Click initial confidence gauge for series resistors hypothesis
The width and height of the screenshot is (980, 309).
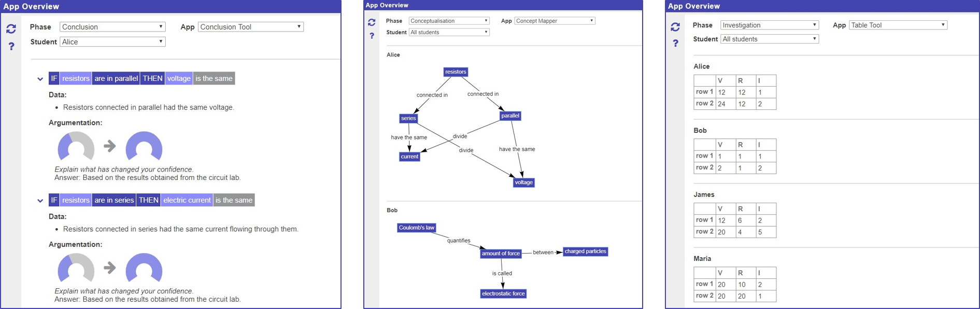click(76, 268)
